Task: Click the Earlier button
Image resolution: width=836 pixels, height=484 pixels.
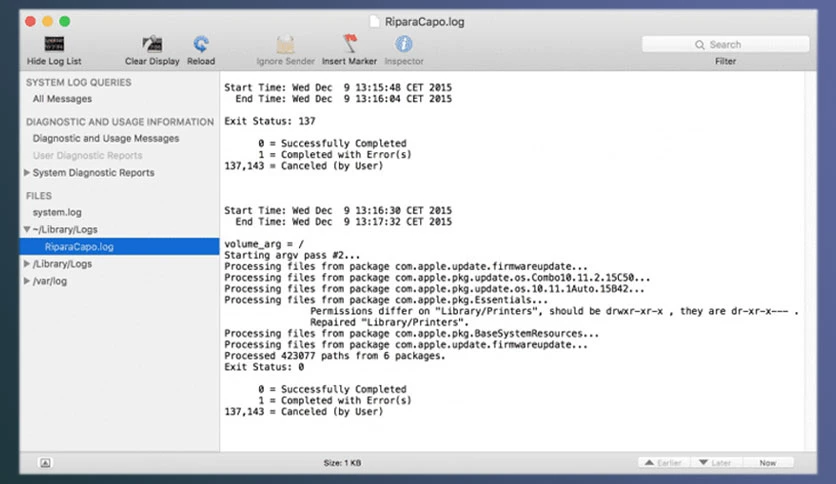Action: (664, 463)
